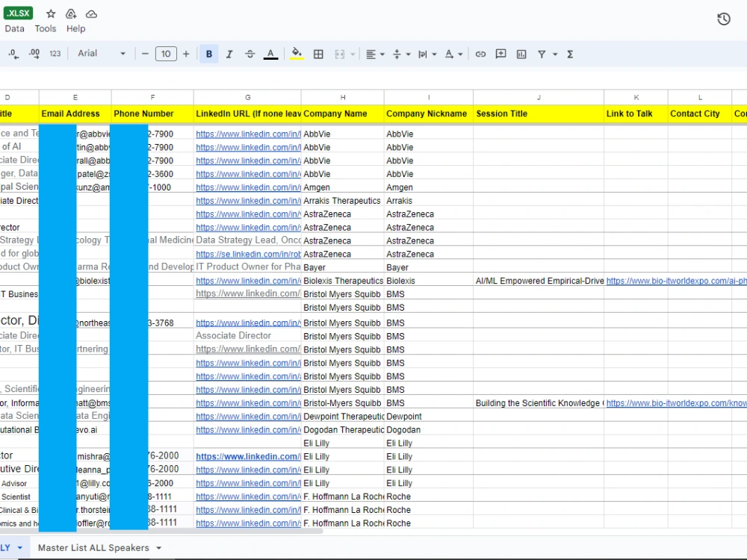This screenshot has width=747, height=560.
Task: Open the 123 number format menu
Action: (55, 55)
